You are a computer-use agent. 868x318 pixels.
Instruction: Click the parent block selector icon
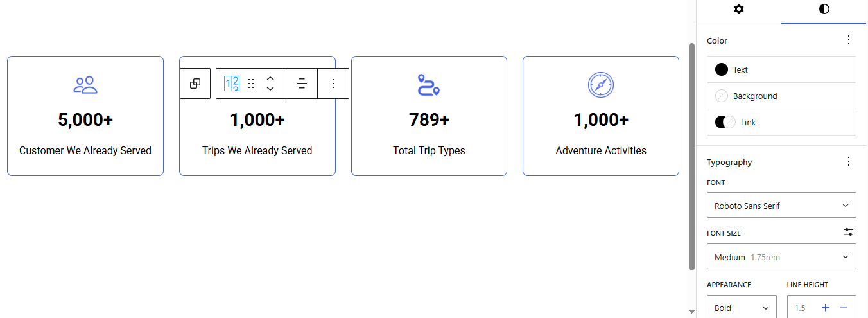tap(195, 84)
